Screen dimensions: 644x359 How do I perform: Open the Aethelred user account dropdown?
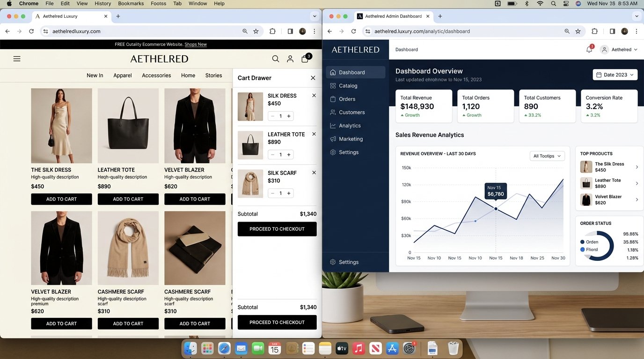tap(620, 50)
